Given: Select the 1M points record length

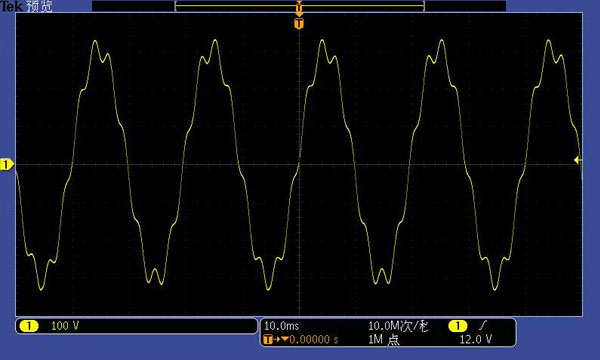Looking at the screenshot, I should click(x=384, y=339).
